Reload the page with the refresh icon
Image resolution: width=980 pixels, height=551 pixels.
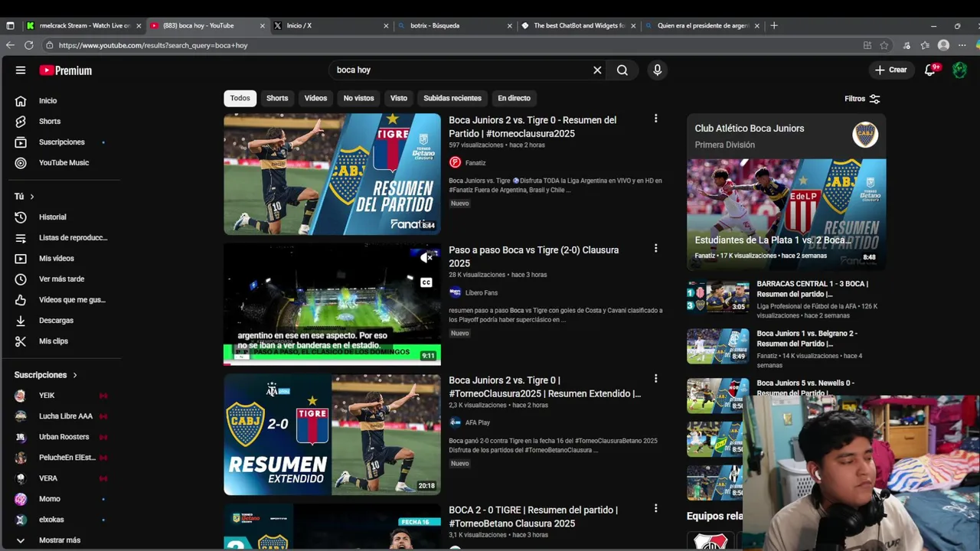(x=28, y=45)
